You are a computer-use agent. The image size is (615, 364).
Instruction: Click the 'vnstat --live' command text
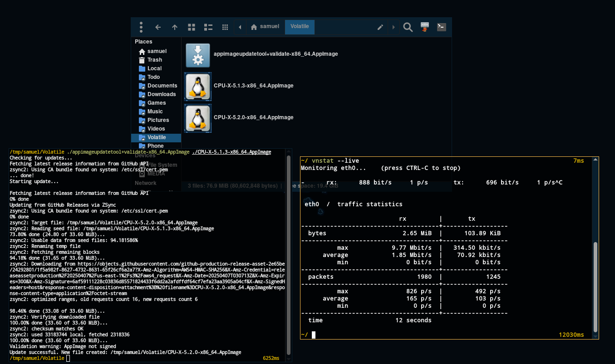pyautogui.click(x=335, y=160)
